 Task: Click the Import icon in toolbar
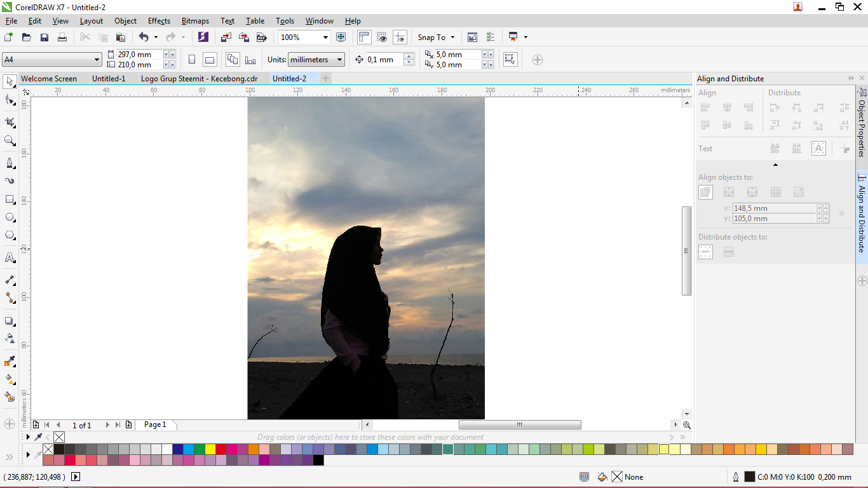226,37
